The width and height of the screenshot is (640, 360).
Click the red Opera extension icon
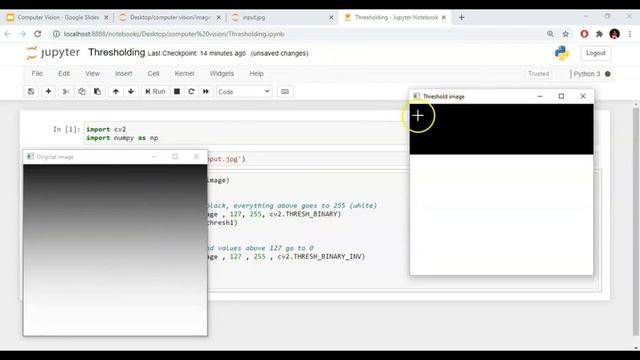pyautogui.click(x=584, y=34)
